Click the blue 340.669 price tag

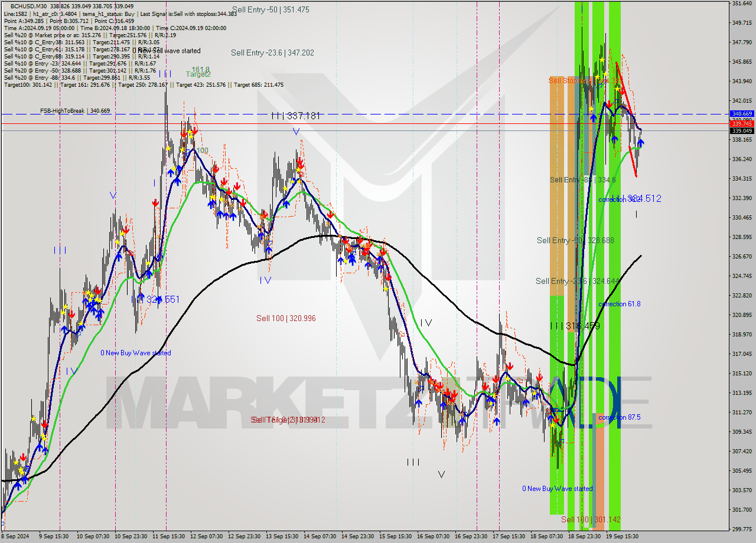(x=742, y=113)
